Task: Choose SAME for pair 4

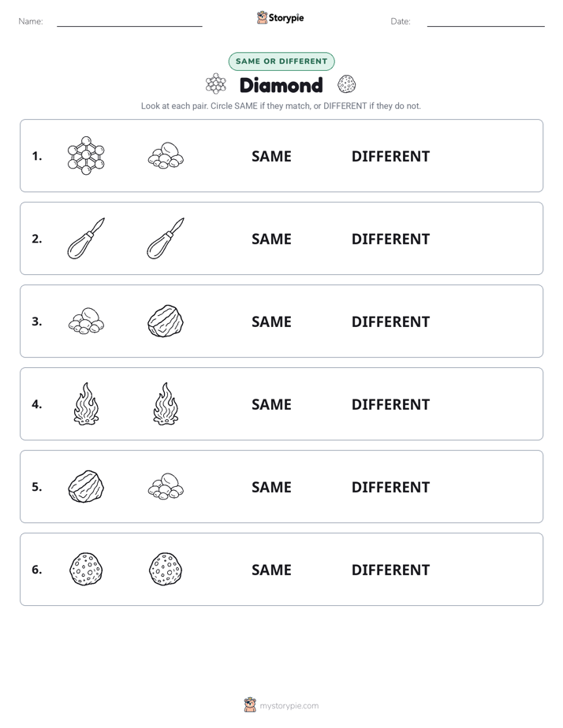Action: [x=271, y=404]
